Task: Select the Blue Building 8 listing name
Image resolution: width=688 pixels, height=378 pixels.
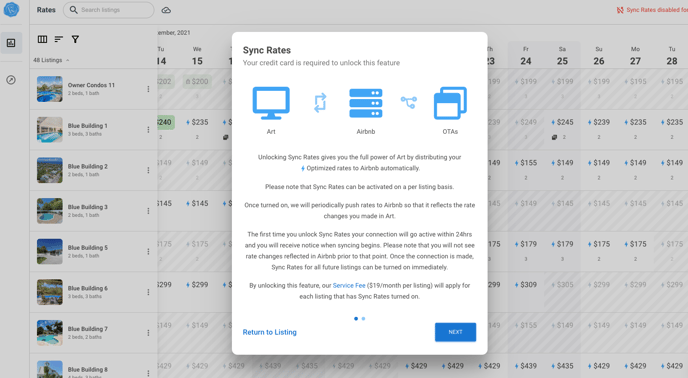Action: (88, 370)
